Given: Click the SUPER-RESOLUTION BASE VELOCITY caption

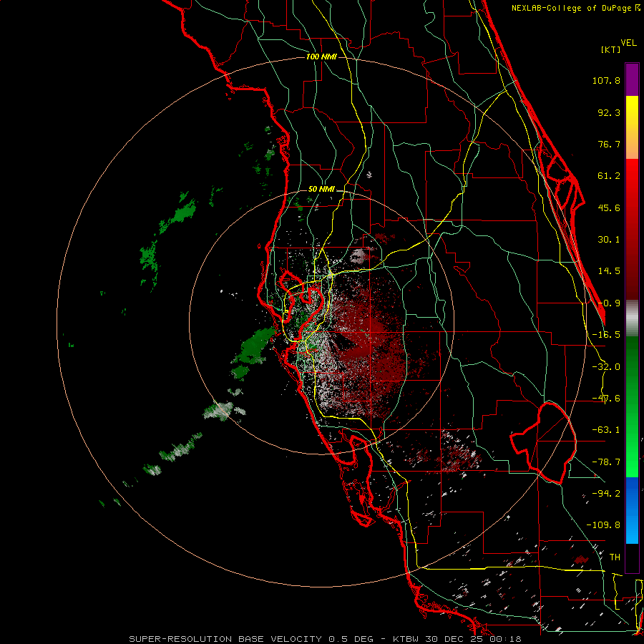Looking at the screenshot, I should click(x=227, y=639).
